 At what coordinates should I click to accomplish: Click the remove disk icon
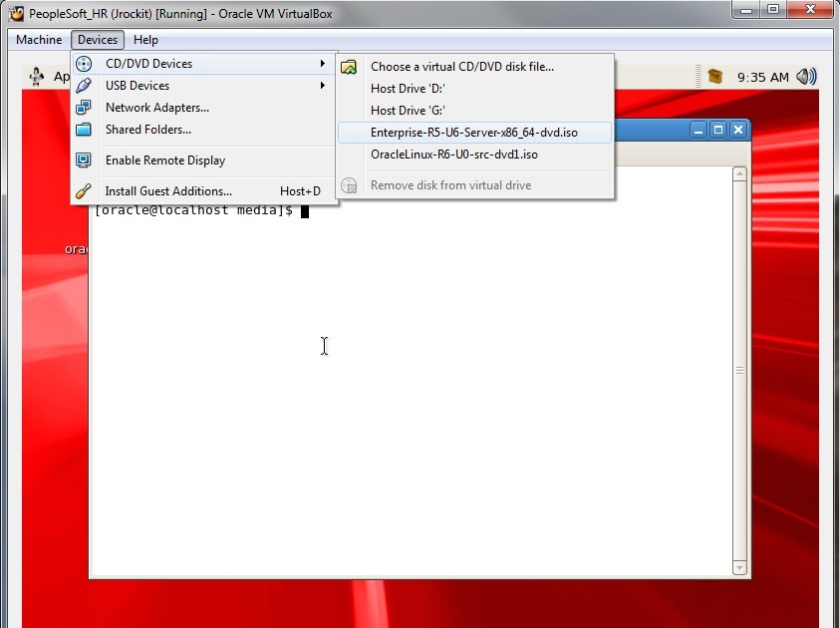tap(349, 185)
